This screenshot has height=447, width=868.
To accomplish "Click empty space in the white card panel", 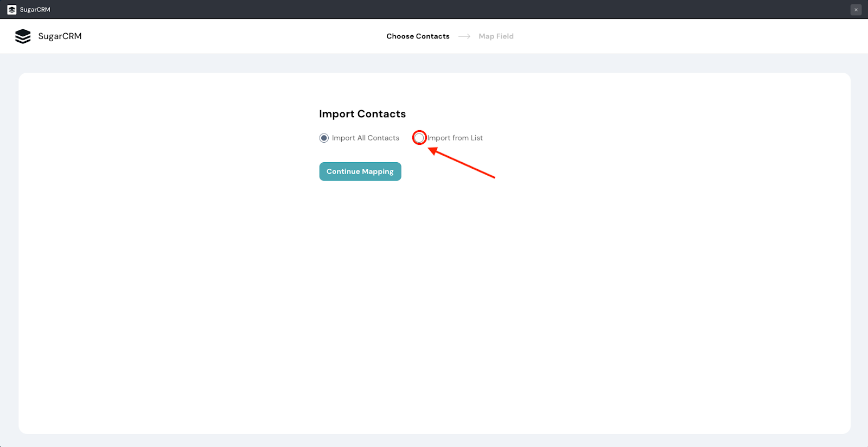I will [434, 304].
